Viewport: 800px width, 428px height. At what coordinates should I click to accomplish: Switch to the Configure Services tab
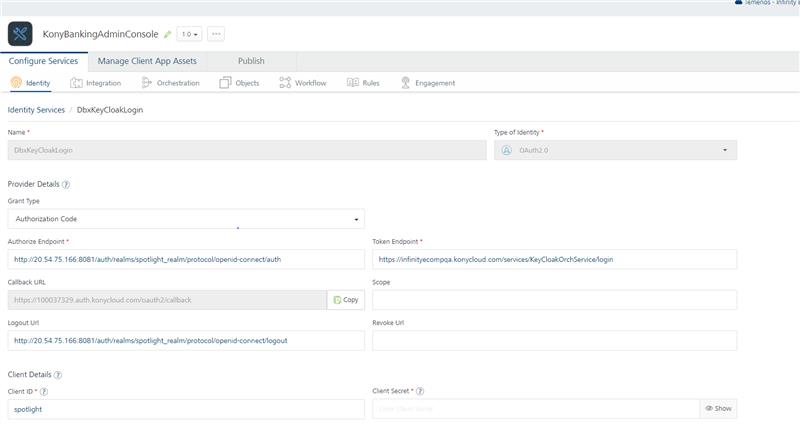pyautogui.click(x=43, y=61)
